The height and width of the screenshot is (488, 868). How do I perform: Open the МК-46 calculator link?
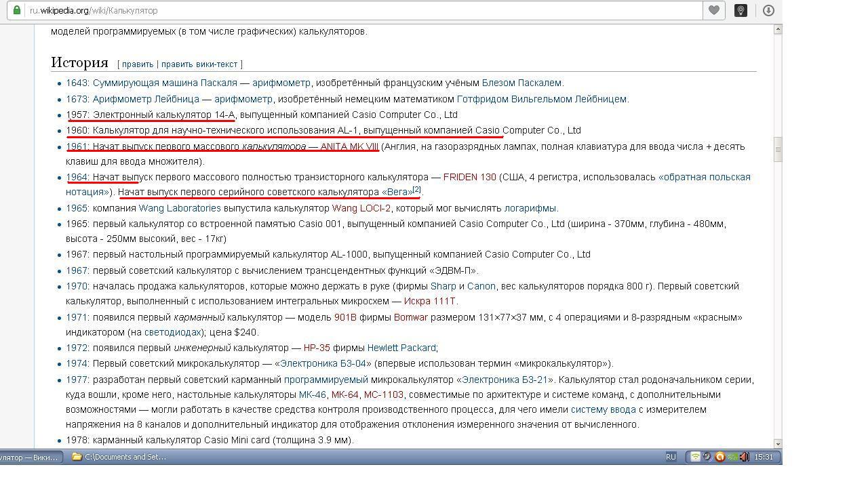(313, 394)
